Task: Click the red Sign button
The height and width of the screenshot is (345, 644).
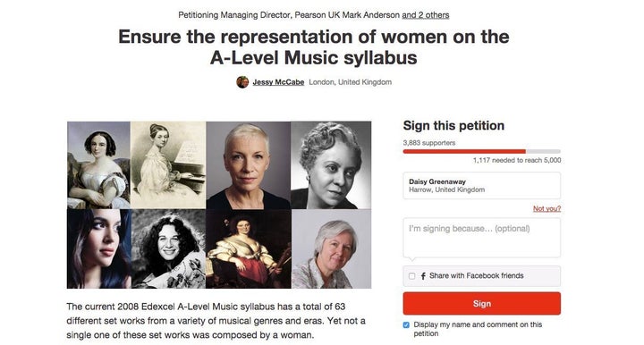Action: 482,304
